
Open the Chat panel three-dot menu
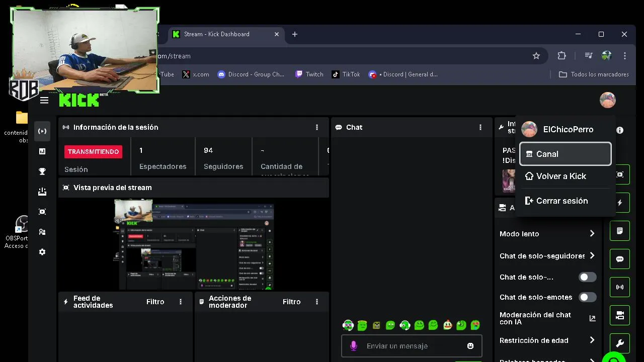pyautogui.click(x=480, y=127)
